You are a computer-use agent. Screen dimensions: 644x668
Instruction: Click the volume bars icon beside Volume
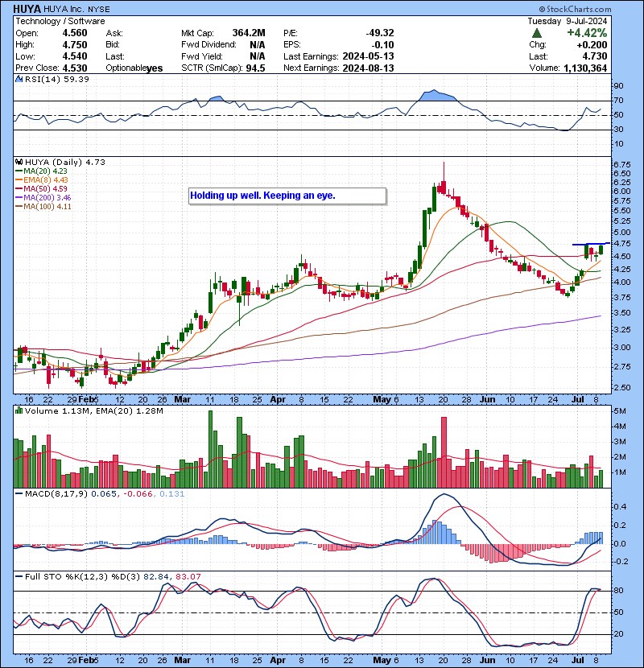[x=19, y=410]
